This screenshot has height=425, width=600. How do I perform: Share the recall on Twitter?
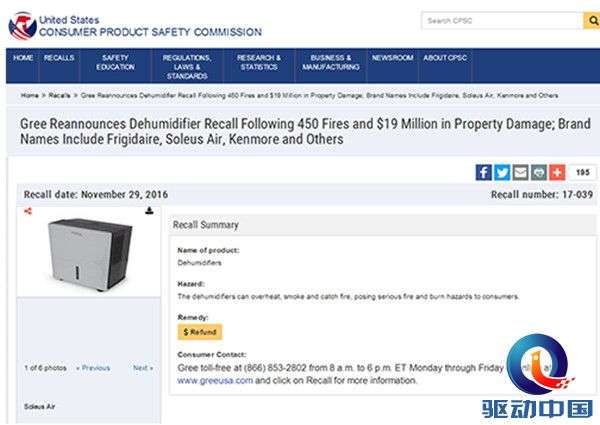(x=502, y=172)
